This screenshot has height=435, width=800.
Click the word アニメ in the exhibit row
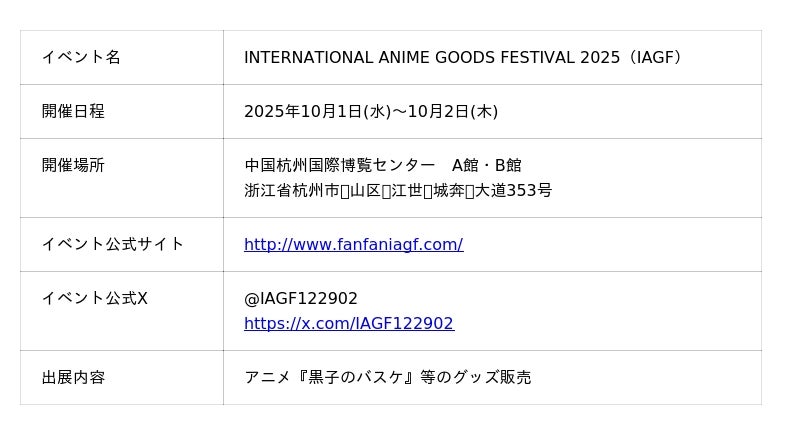pos(263,377)
